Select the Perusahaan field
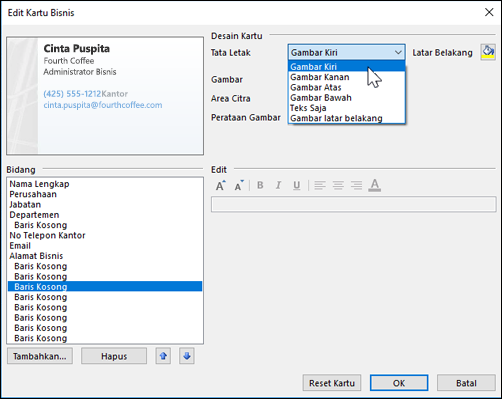 pyautogui.click(x=105, y=194)
